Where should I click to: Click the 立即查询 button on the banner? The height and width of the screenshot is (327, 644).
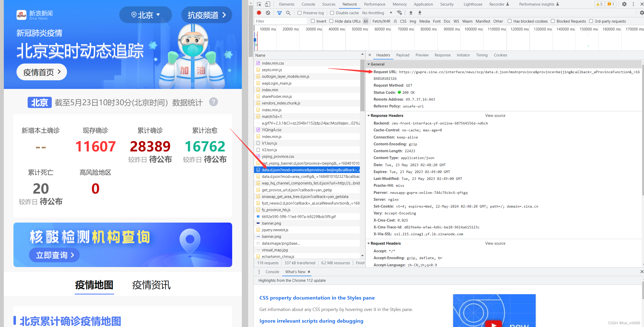pyautogui.click(x=54, y=255)
